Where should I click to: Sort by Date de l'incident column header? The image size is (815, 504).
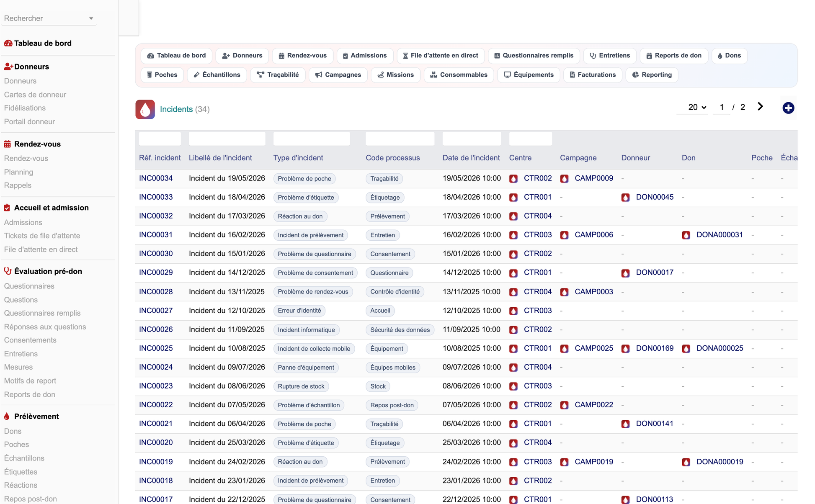click(471, 158)
